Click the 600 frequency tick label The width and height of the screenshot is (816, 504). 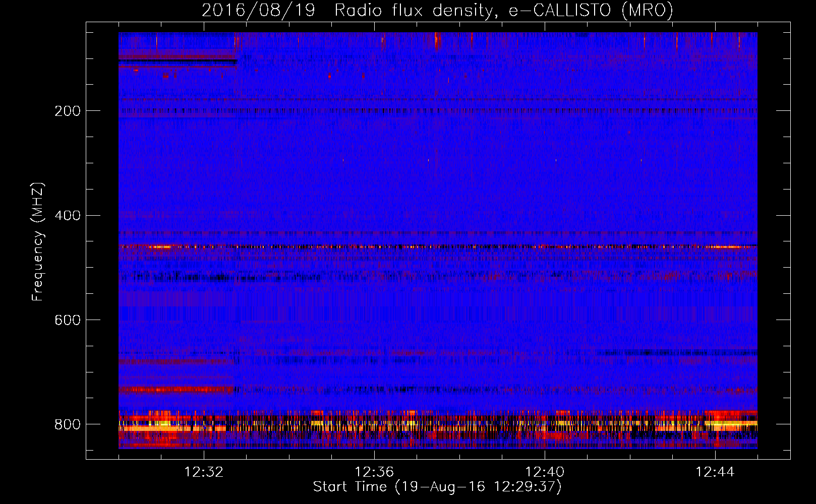click(x=68, y=320)
